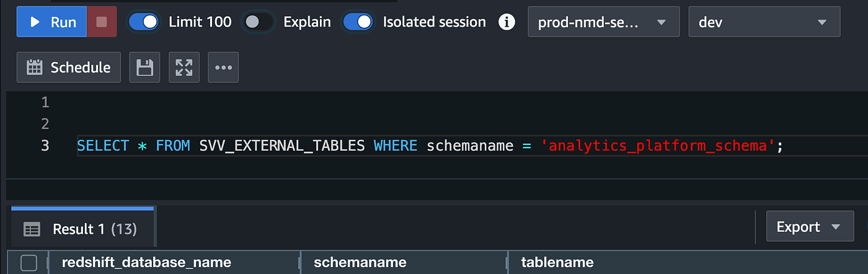
Task: Disable the Isolated session toggle
Action: [358, 22]
